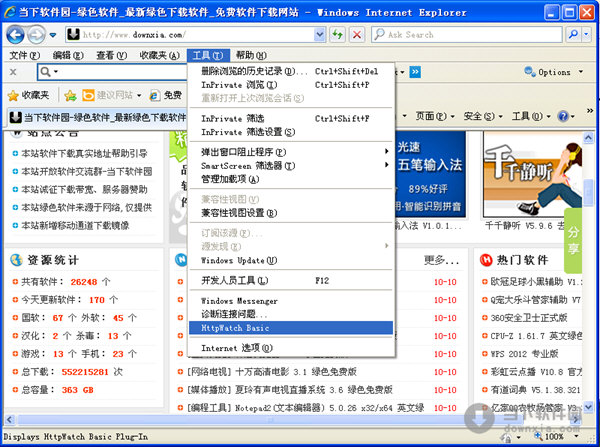Open the 文件(F) menu
This screenshot has width=600, height=447.
pos(25,55)
